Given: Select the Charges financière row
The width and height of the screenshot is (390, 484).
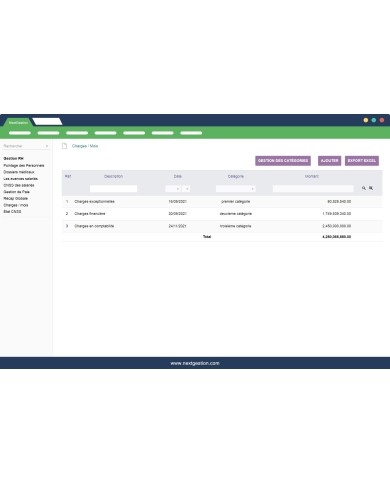Looking at the screenshot, I should coord(222,214).
